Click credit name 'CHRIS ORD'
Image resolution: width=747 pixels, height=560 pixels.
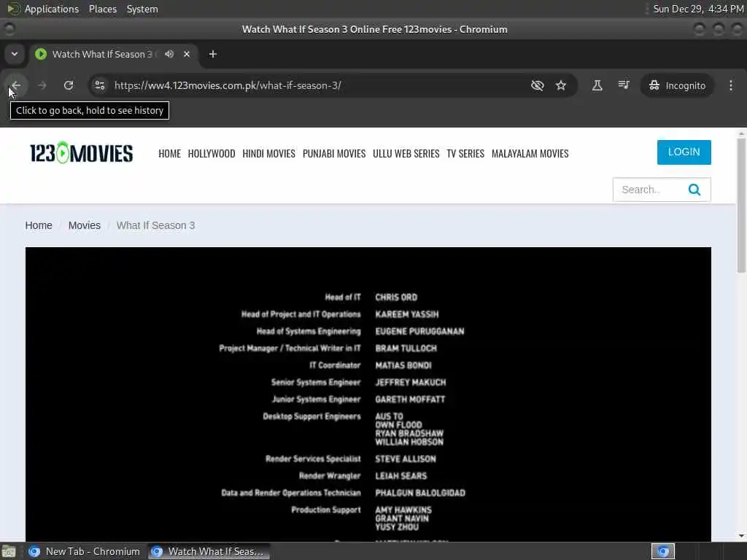(x=396, y=297)
